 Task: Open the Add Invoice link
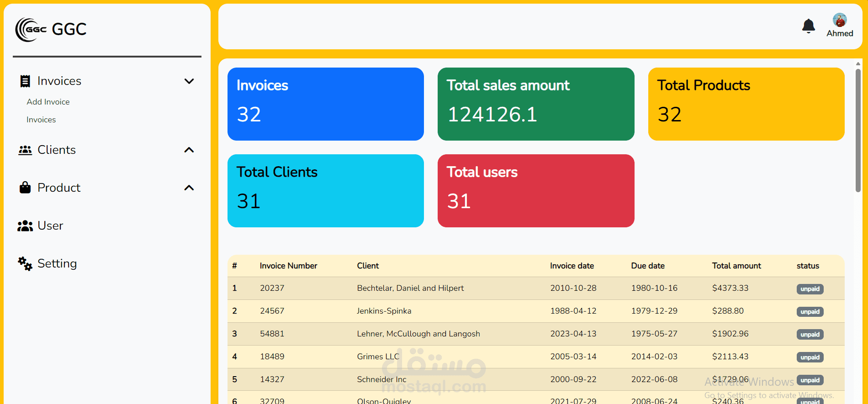48,102
